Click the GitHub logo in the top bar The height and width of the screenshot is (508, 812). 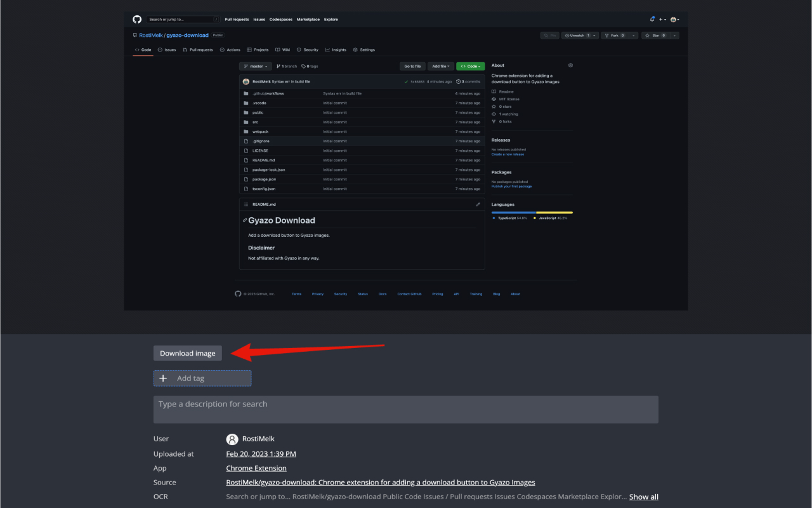pos(136,19)
